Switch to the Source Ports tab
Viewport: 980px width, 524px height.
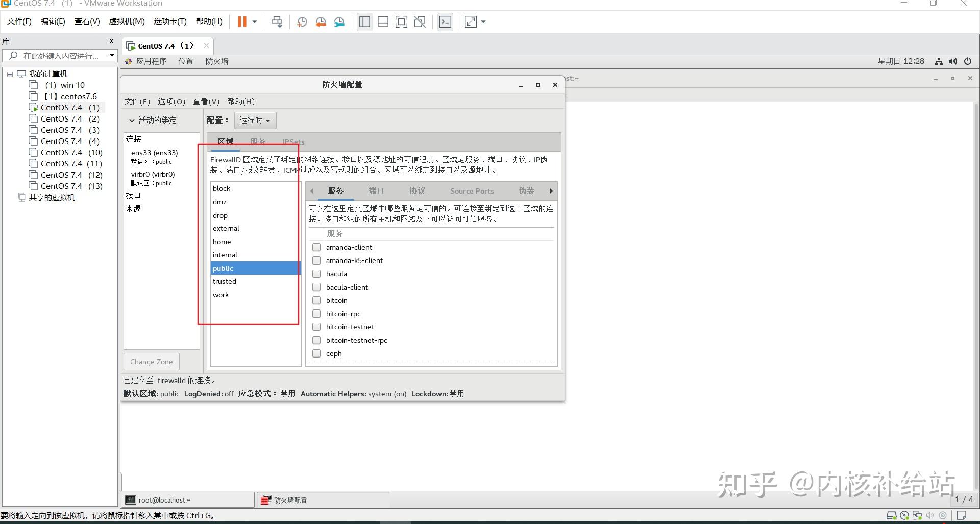[x=472, y=190]
